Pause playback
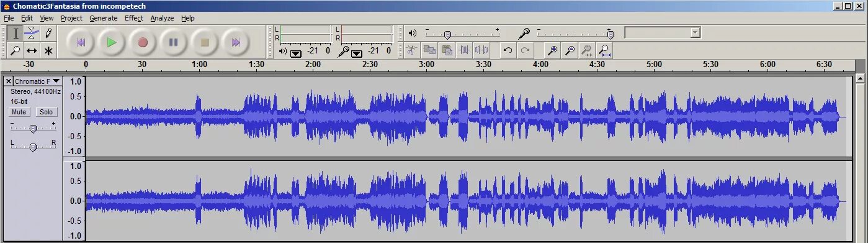 [x=174, y=42]
